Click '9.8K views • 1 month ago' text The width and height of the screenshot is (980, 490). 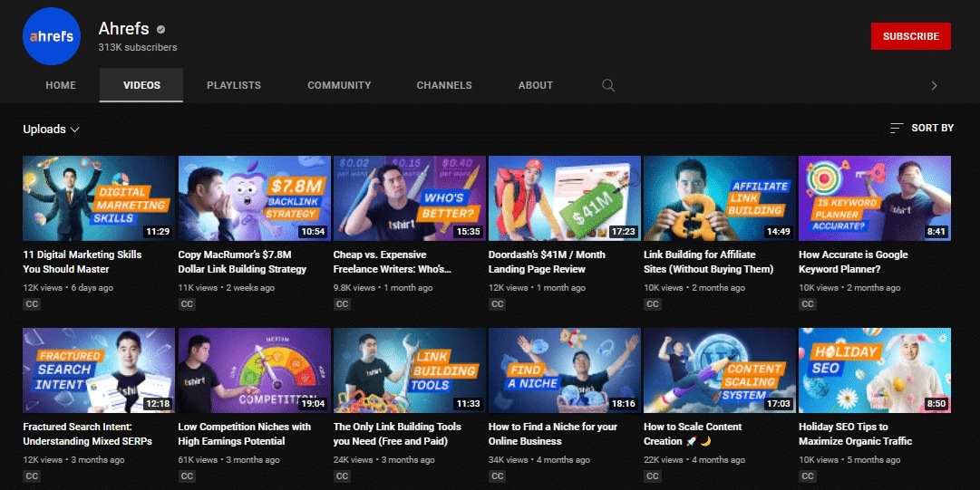pos(383,288)
